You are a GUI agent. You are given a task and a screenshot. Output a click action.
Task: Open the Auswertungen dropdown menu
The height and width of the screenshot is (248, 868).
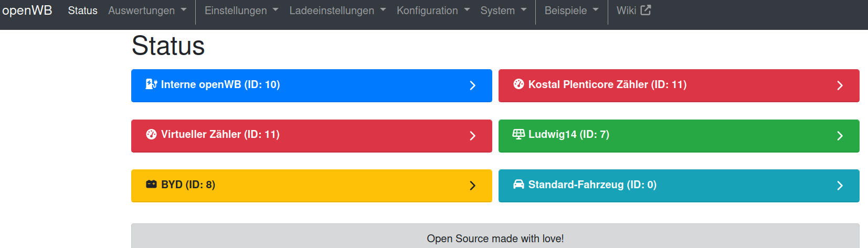pyautogui.click(x=147, y=10)
